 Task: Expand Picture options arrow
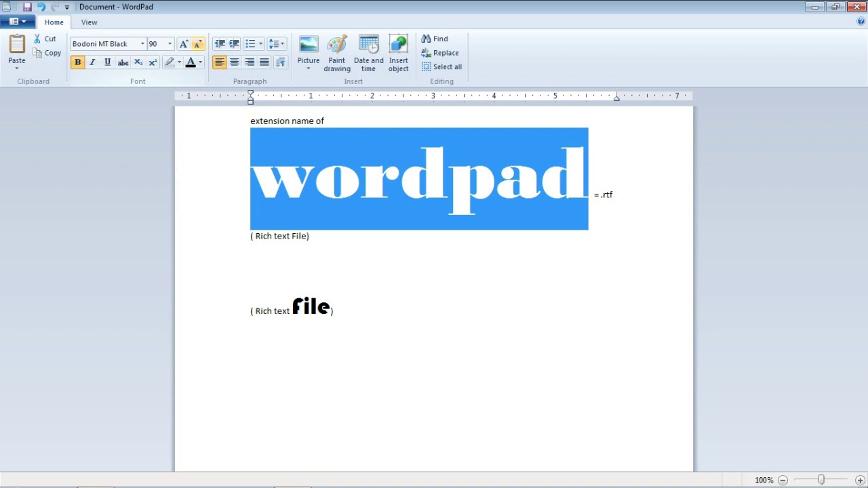point(309,68)
